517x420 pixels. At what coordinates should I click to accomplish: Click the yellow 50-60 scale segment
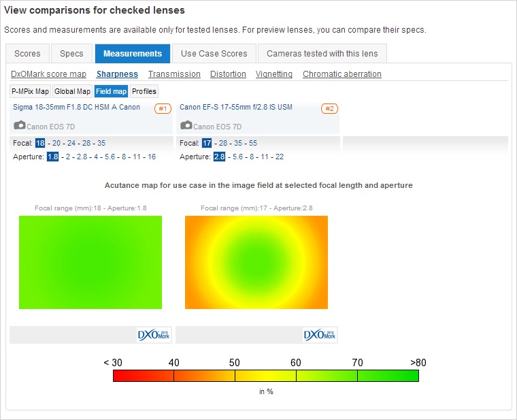(x=265, y=376)
